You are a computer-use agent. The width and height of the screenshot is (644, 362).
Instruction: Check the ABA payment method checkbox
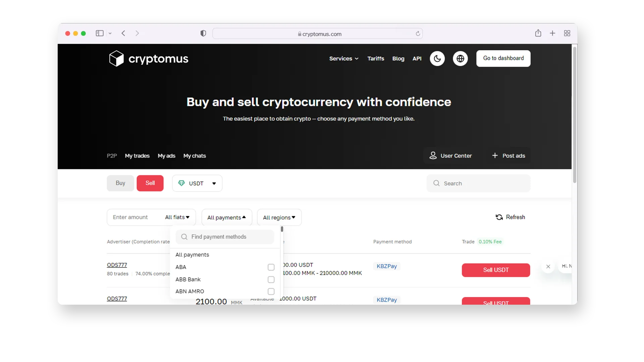tap(271, 267)
